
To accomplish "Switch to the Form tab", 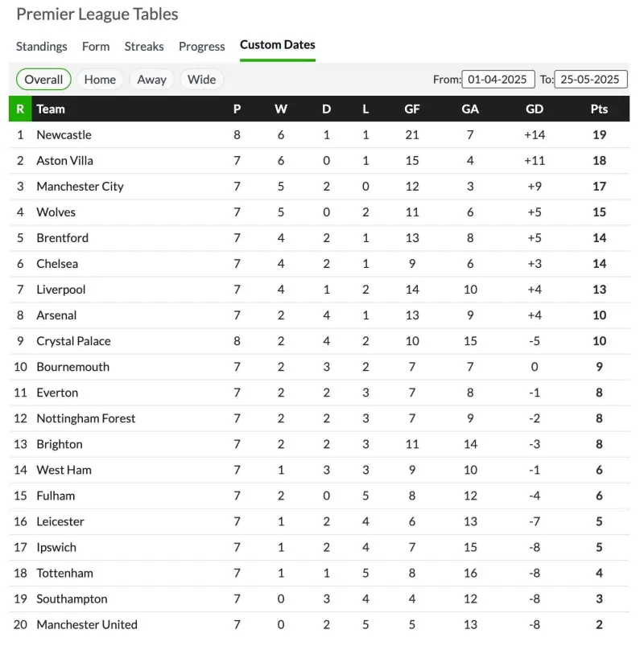I will pos(96,47).
